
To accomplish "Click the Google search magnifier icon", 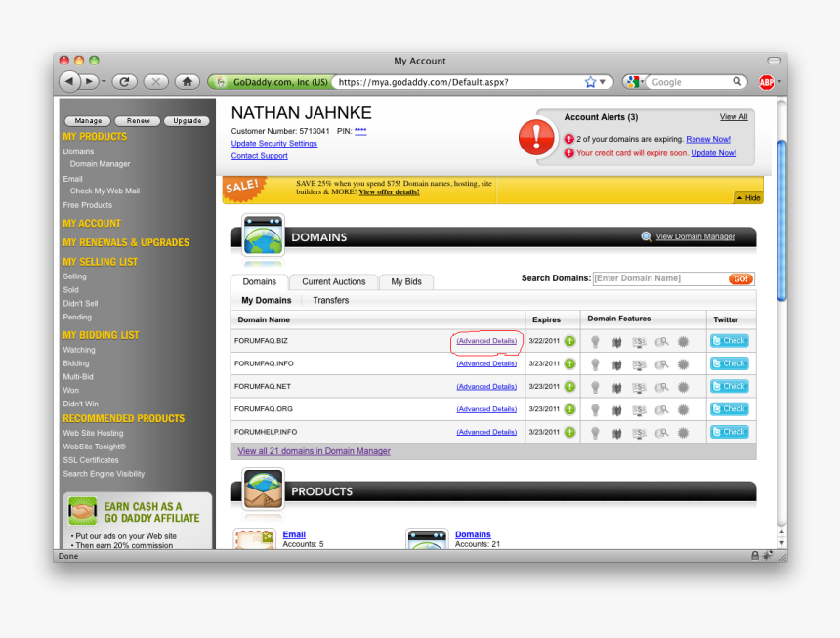I will point(737,81).
